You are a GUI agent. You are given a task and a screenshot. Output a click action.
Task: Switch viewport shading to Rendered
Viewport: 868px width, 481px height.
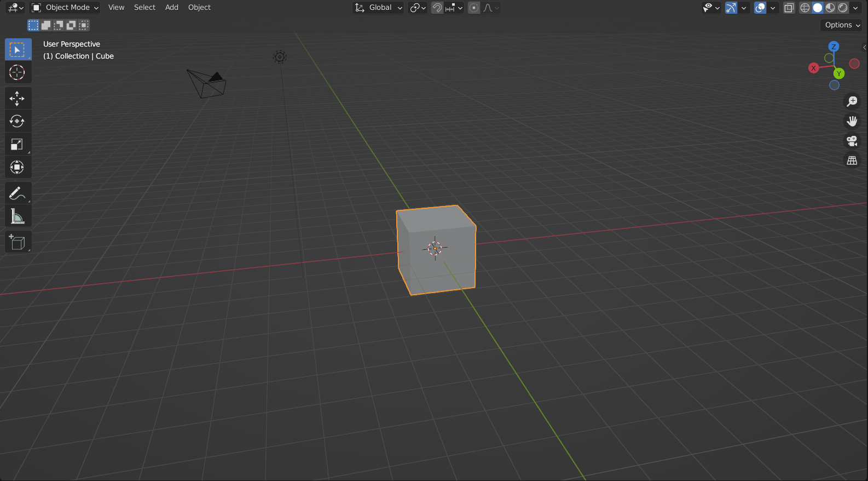coord(843,8)
